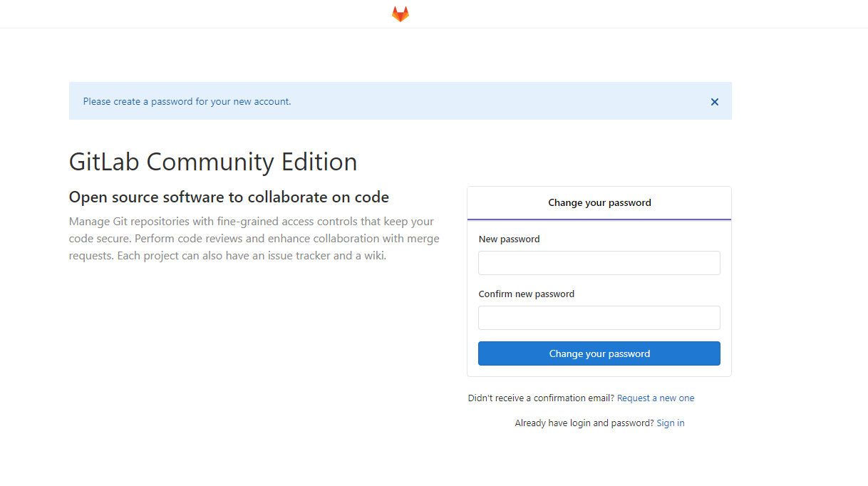868x486 pixels.
Task: Click the GitLab Community Edition heading
Action: coord(213,162)
